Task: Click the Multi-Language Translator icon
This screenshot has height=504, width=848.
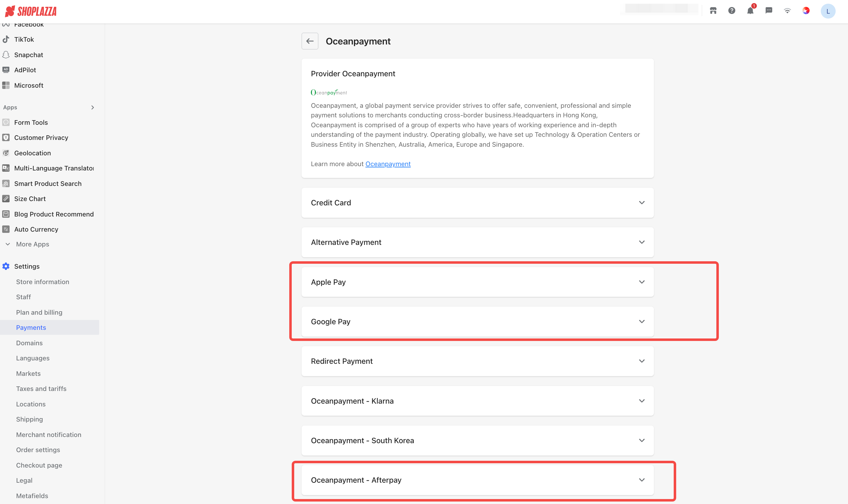Action: [x=6, y=168]
